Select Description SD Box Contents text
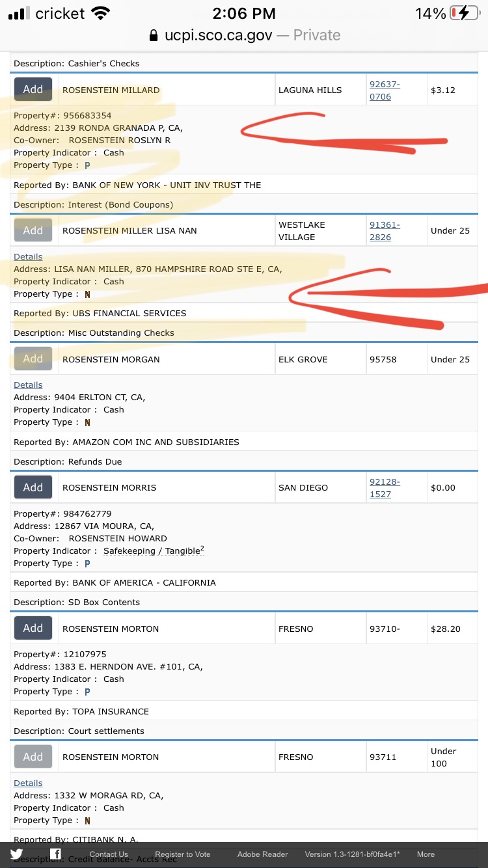The height and width of the screenshot is (868, 488). 77,602
